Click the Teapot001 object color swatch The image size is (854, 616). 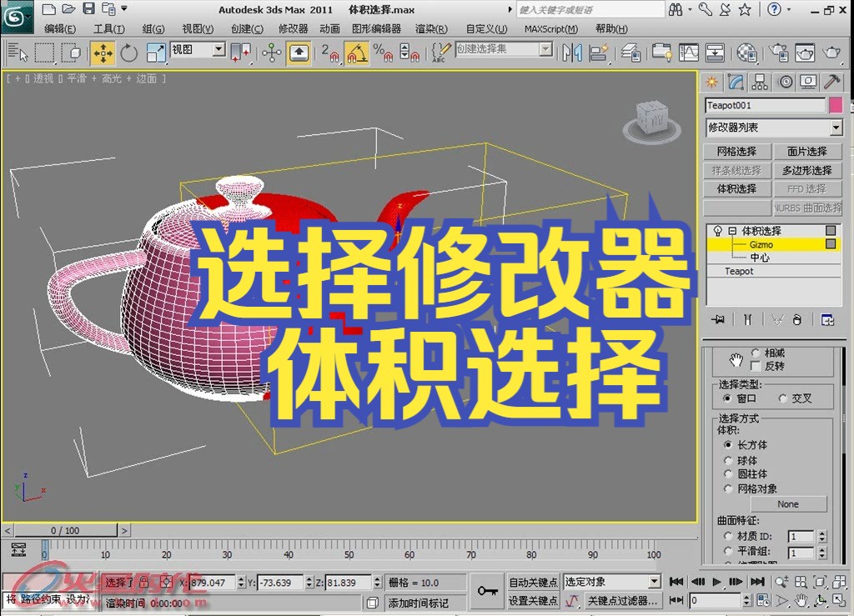point(836,104)
